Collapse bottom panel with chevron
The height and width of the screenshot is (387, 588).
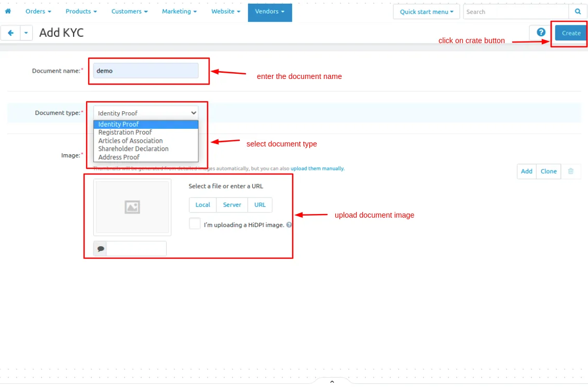tap(332, 382)
